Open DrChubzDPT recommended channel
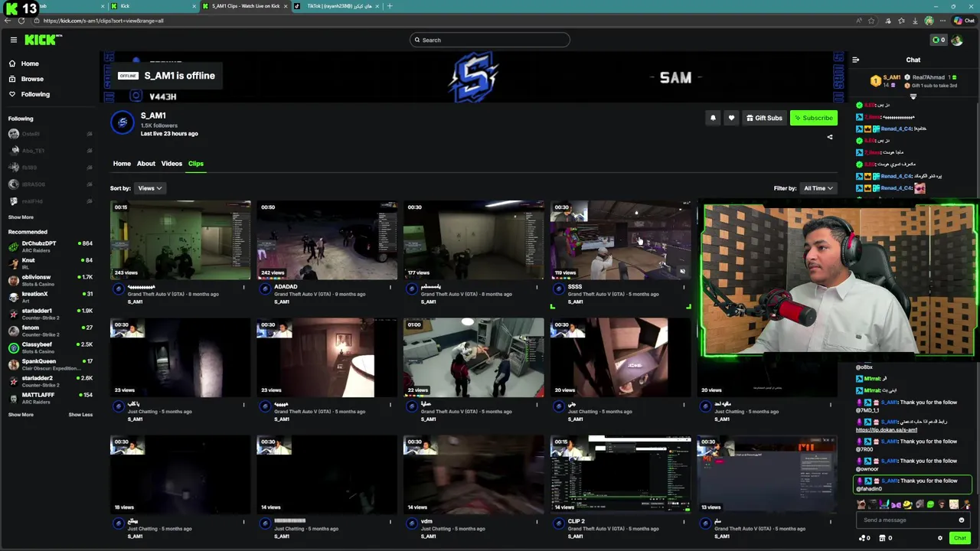The image size is (980, 551). pos(50,246)
